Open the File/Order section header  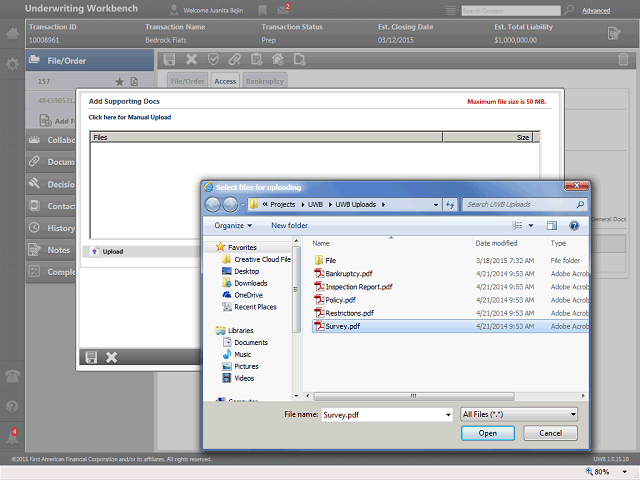[x=90, y=60]
